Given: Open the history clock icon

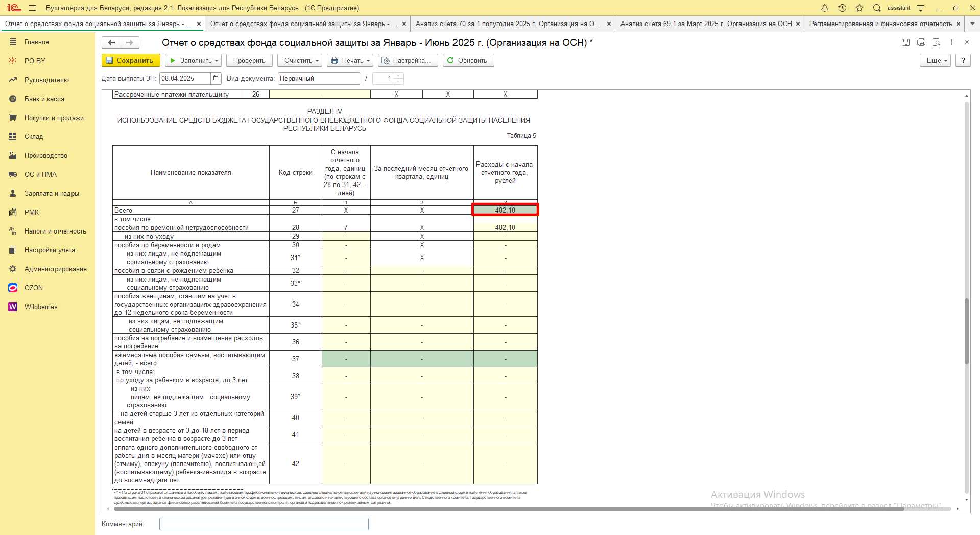Looking at the screenshot, I should (842, 8).
